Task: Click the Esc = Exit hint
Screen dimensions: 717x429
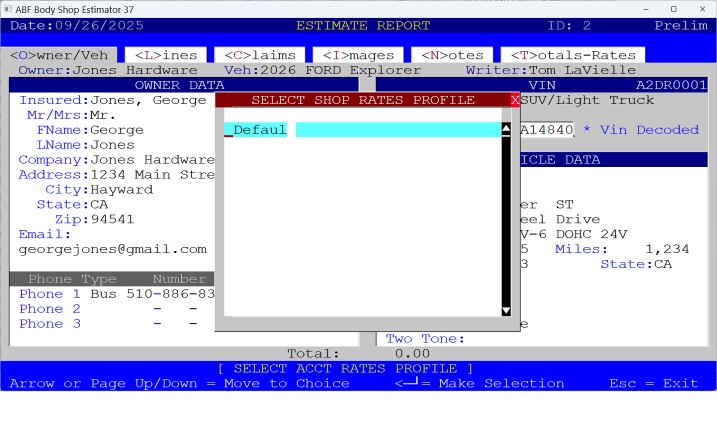Action: tap(654, 383)
